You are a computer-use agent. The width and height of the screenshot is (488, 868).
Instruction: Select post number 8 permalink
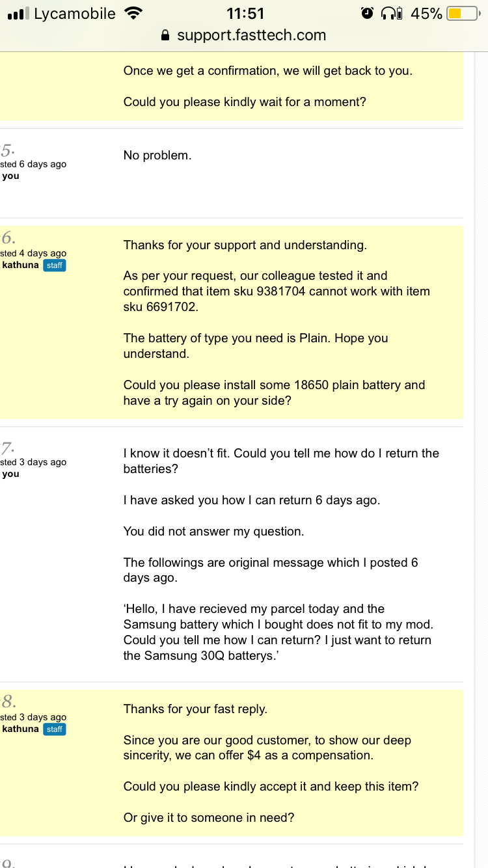point(8,701)
